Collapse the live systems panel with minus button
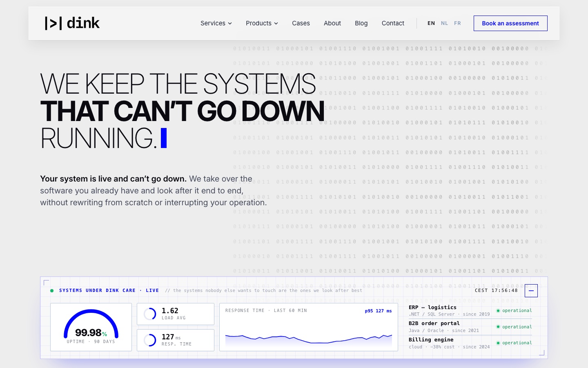 tap(531, 291)
